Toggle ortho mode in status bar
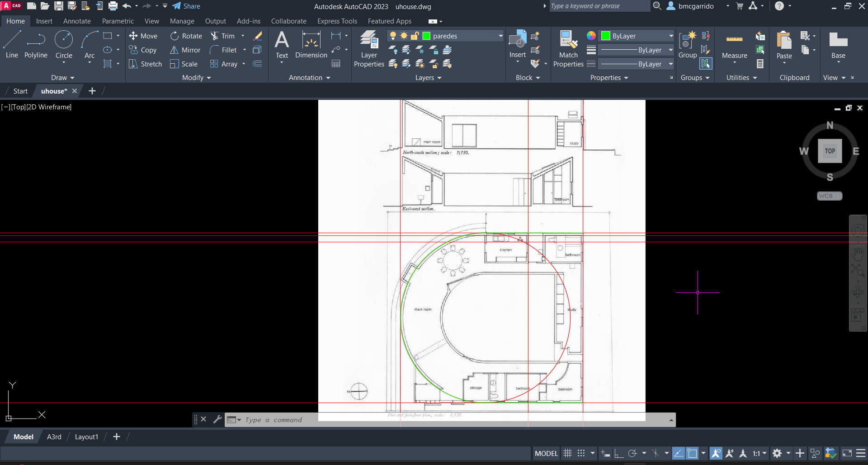Viewport: 868px width, 465px height. point(618,453)
